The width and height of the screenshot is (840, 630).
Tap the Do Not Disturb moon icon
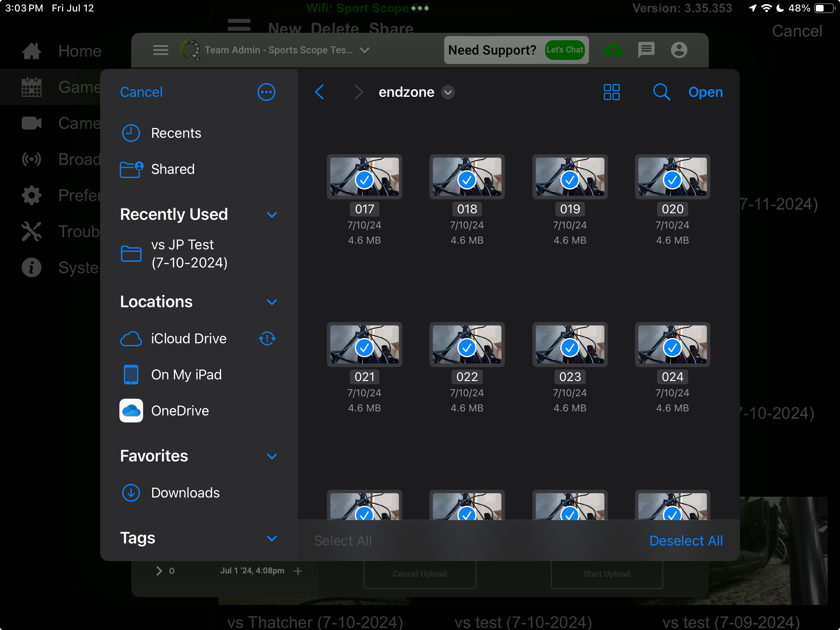pyautogui.click(x=780, y=8)
